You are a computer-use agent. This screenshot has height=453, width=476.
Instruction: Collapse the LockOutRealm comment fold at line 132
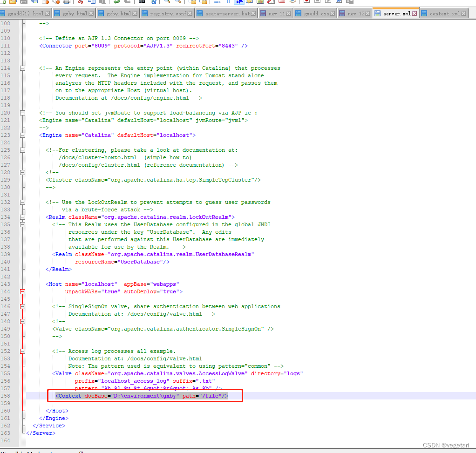coord(22,203)
